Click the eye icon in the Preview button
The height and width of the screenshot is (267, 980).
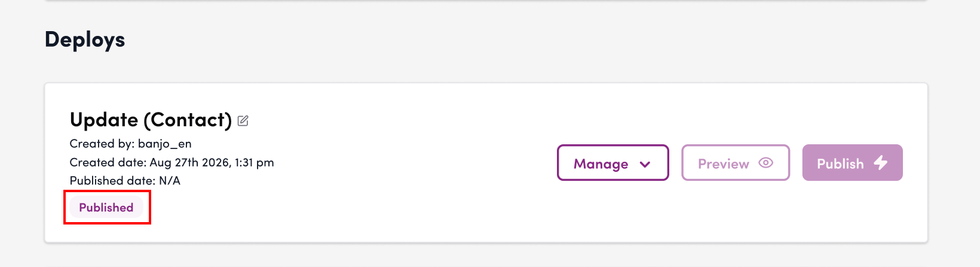pyautogui.click(x=766, y=163)
